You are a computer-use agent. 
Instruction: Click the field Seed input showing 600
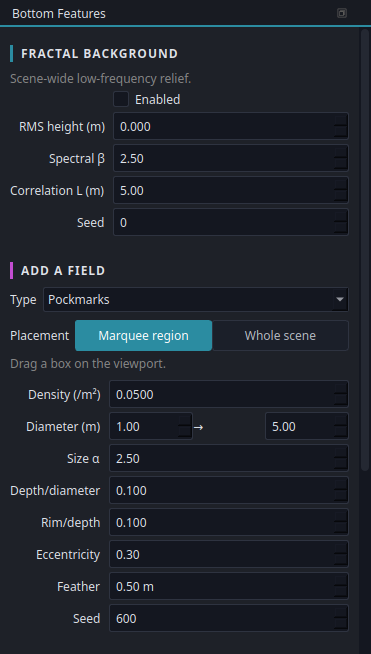click(x=229, y=619)
